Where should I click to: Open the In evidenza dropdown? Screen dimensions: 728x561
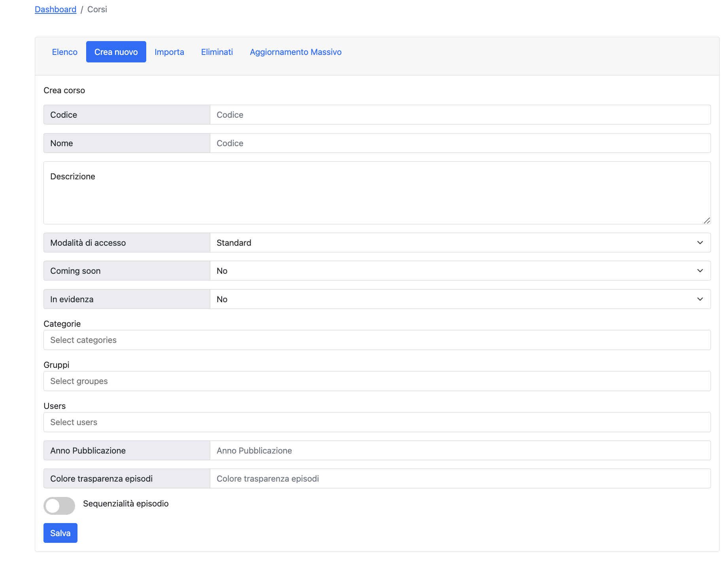[x=460, y=299]
